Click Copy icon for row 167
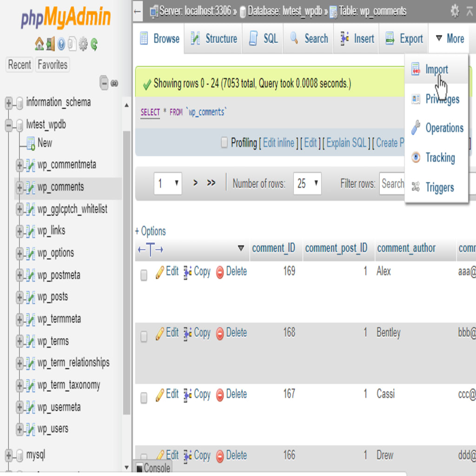The height and width of the screenshot is (476, 476). 187,395
